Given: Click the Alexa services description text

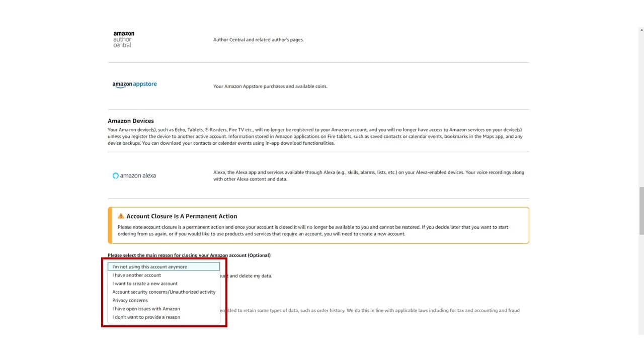Looking at the screenshot, I should [369, 175].
